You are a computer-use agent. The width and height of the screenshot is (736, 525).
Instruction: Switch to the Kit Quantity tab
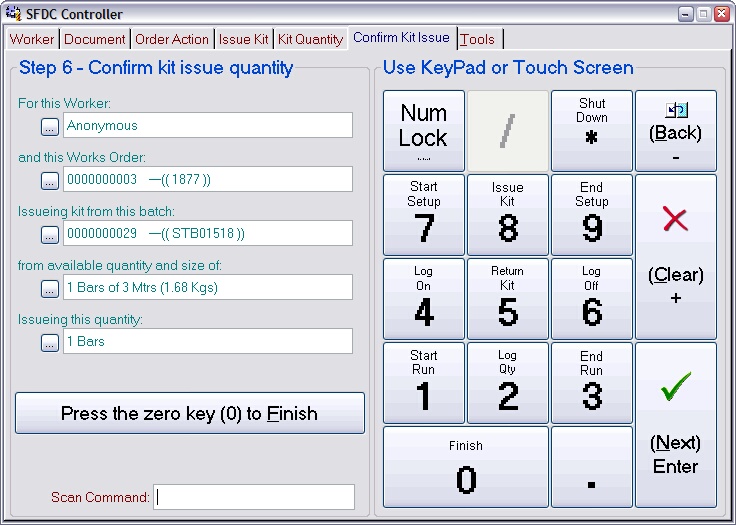(x=310, y=39)
